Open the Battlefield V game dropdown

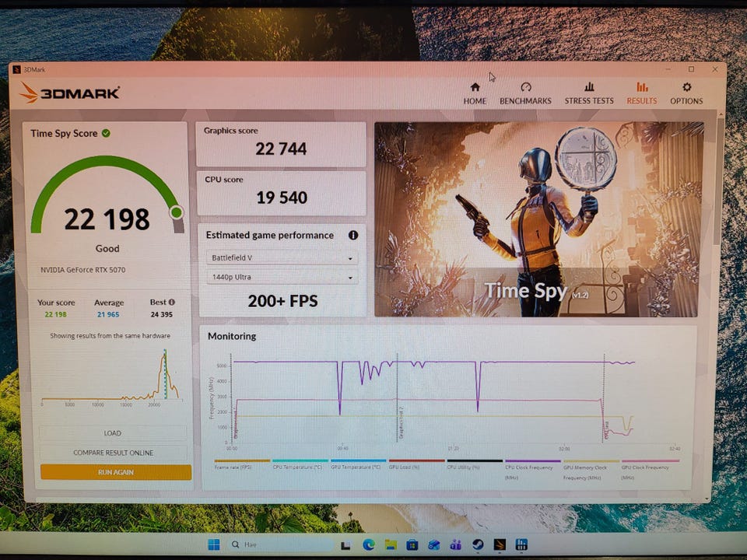click(x=282, y=257)
